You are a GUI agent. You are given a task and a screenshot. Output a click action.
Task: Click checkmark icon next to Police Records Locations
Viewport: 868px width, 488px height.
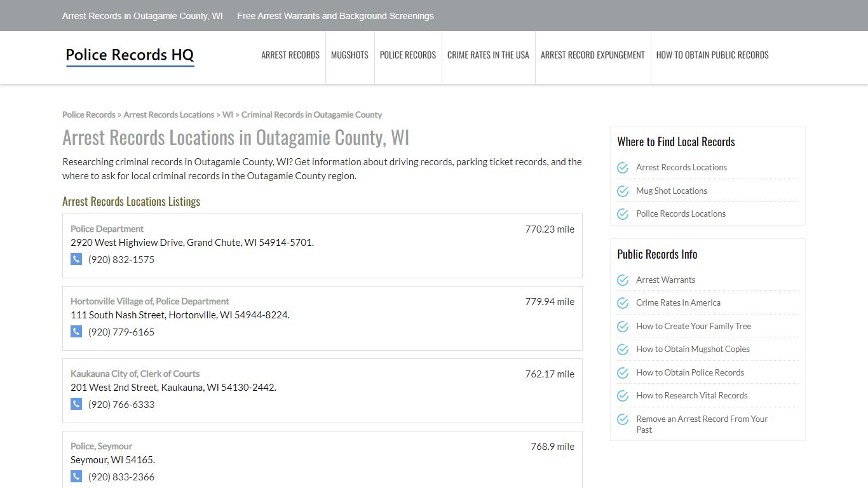point(623,214)
